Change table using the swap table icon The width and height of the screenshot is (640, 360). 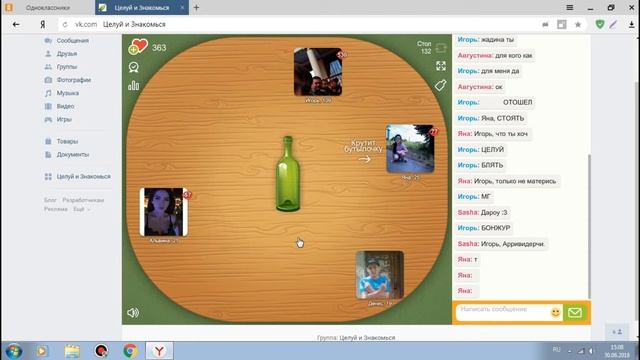441,48
